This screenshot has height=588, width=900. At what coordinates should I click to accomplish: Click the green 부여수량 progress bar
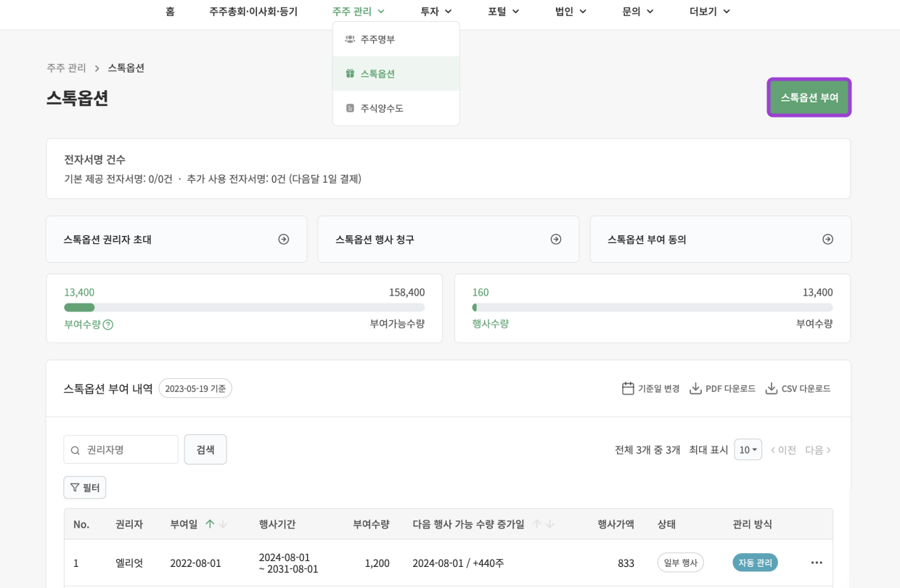(x=79, y=308)
